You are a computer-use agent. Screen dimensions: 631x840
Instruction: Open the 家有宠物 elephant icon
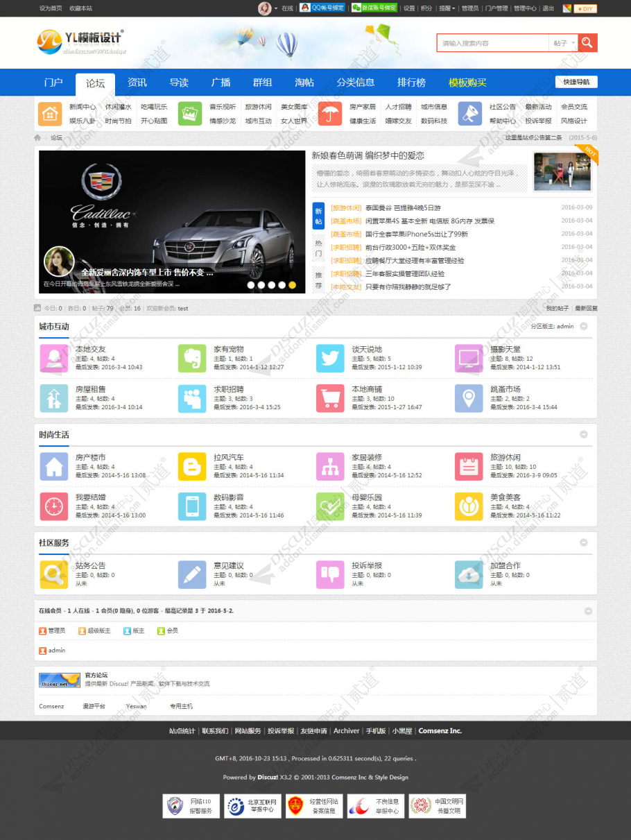click(x=192, y=359)
